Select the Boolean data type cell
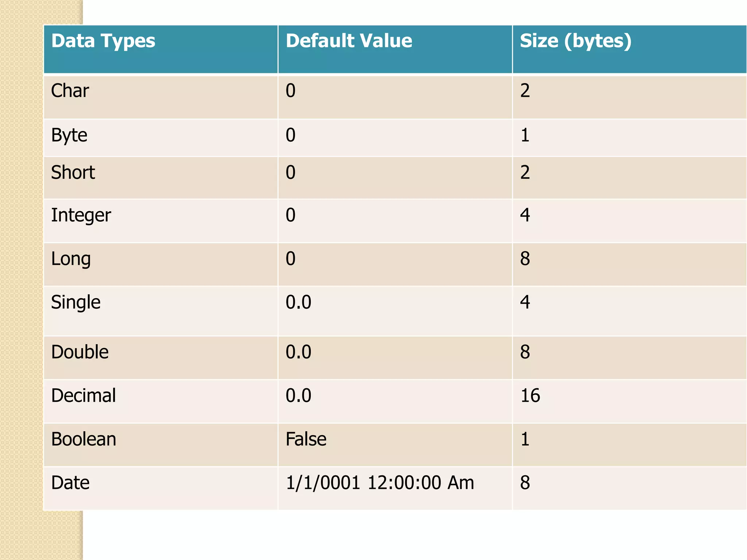 [84, 439]
